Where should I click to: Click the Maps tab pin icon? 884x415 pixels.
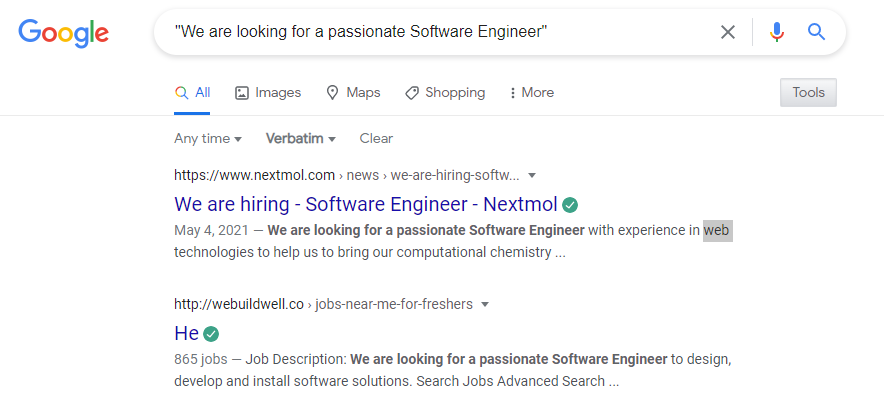333,92
